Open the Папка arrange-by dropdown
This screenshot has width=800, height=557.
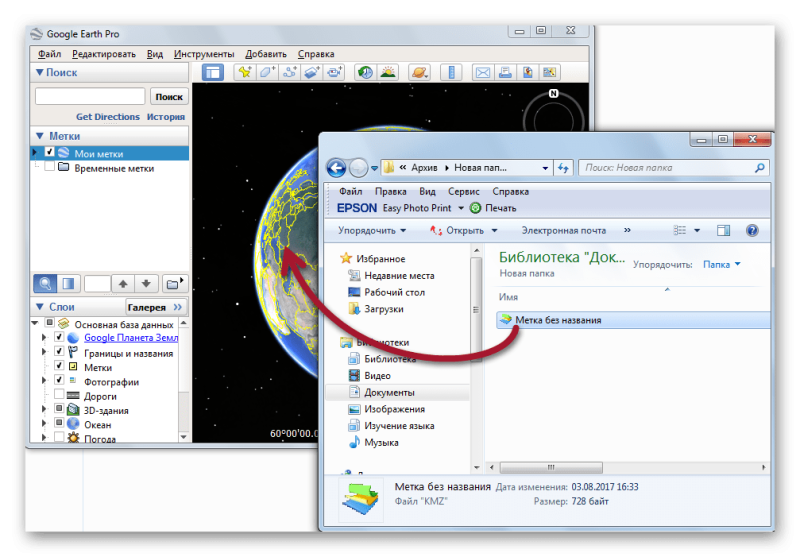721,264
